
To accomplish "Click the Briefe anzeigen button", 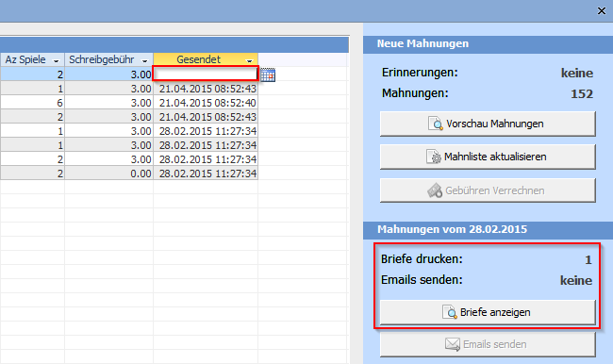I will pyautogui.click(x=488, y=312).
